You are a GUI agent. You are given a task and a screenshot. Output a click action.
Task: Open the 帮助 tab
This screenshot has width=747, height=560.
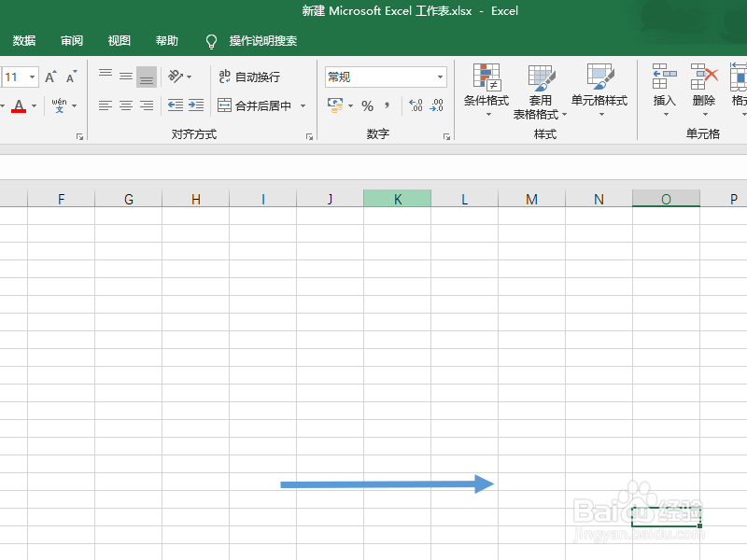click(167, 41)
